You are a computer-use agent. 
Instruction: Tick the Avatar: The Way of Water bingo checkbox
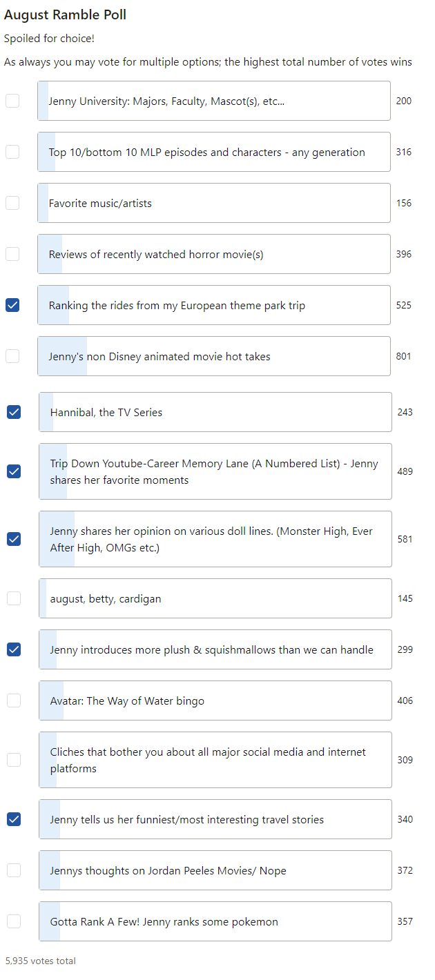tap(14, 700)
